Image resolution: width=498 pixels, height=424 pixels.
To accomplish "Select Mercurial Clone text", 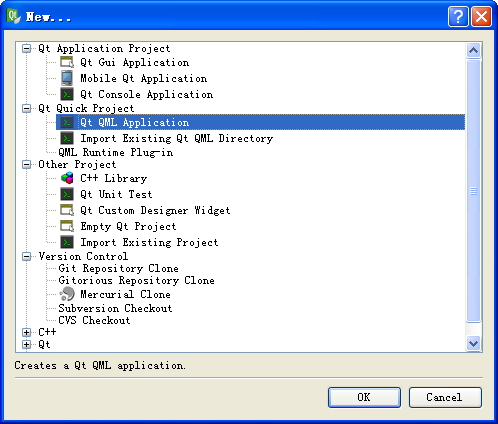I will click(125, 294).
